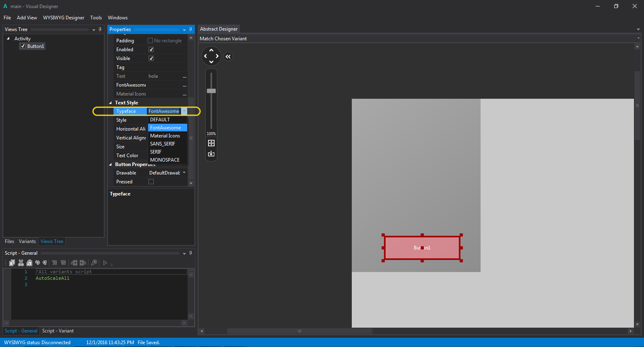
Task: Switch to the Variants tab
Action: coord(27,241)
